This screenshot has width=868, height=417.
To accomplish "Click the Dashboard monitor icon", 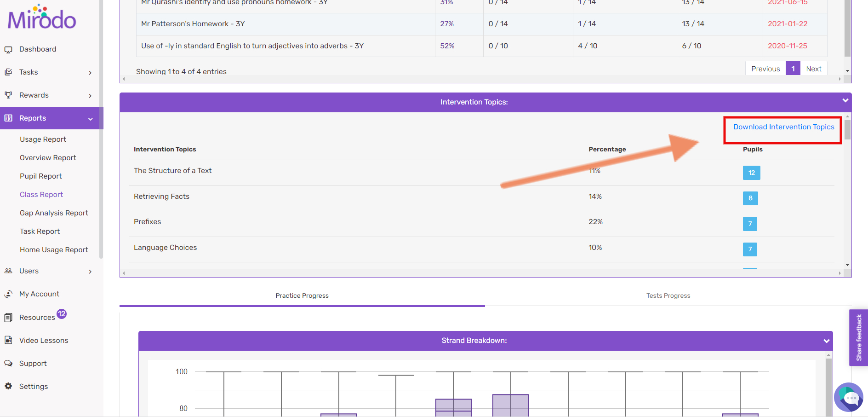I will [8, 50].
